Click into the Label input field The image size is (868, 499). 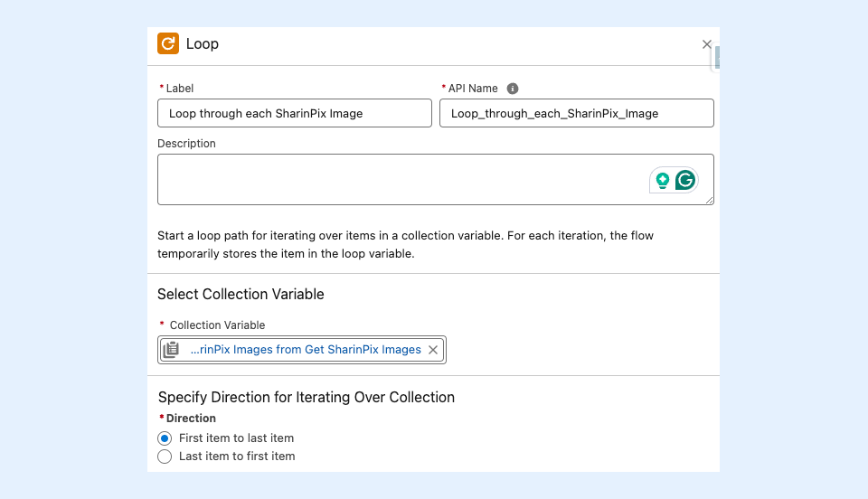[294, 113]
